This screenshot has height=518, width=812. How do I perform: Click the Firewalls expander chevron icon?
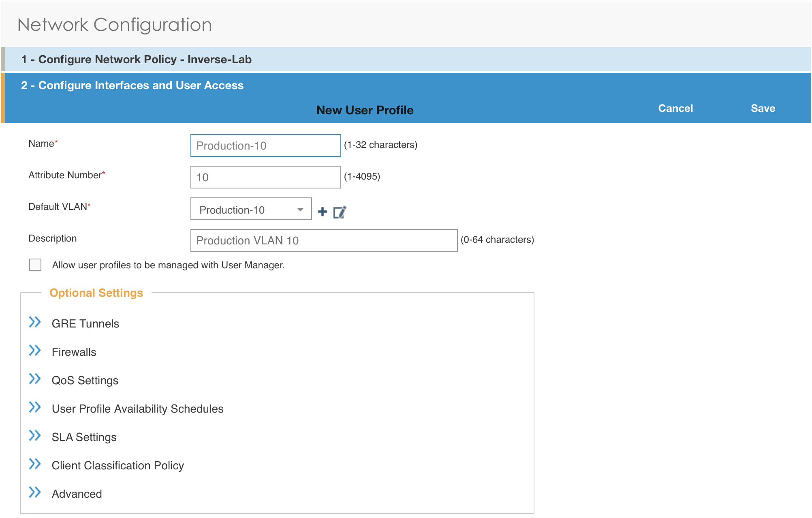coord(35,351)
